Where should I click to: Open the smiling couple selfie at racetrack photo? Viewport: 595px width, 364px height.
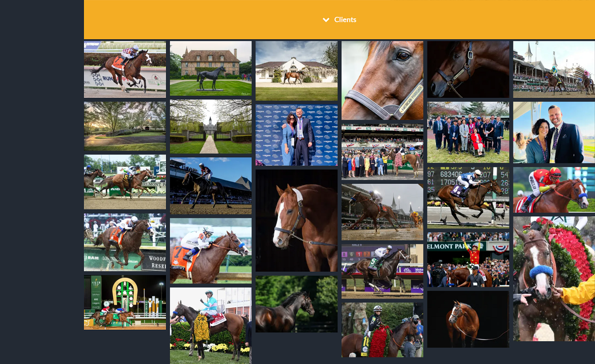(554, 132)
